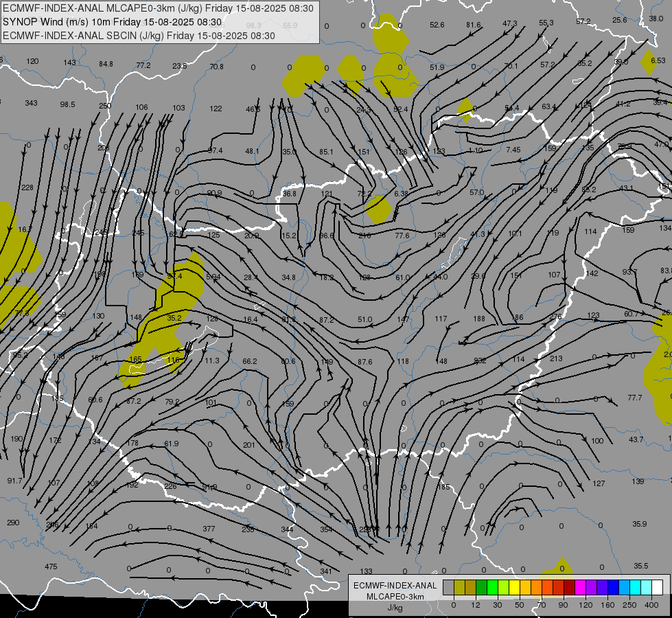The image size is (672, 618).
Task: Click the map value 1.10
Action: [476, 150]
